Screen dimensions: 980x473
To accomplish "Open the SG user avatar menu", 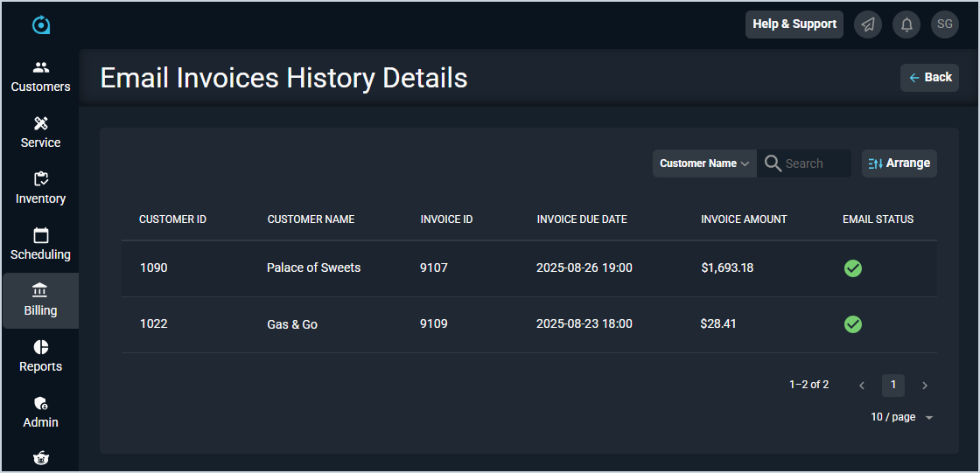I will (945, 24).
